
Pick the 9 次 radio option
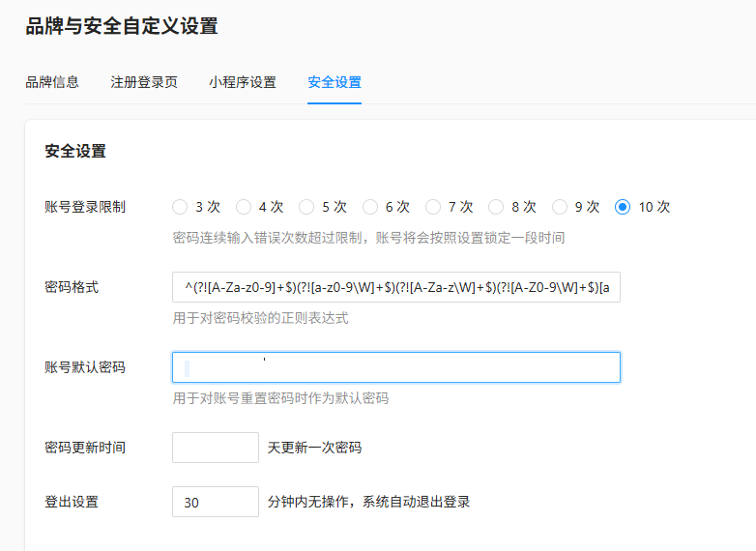pos(560,207)
